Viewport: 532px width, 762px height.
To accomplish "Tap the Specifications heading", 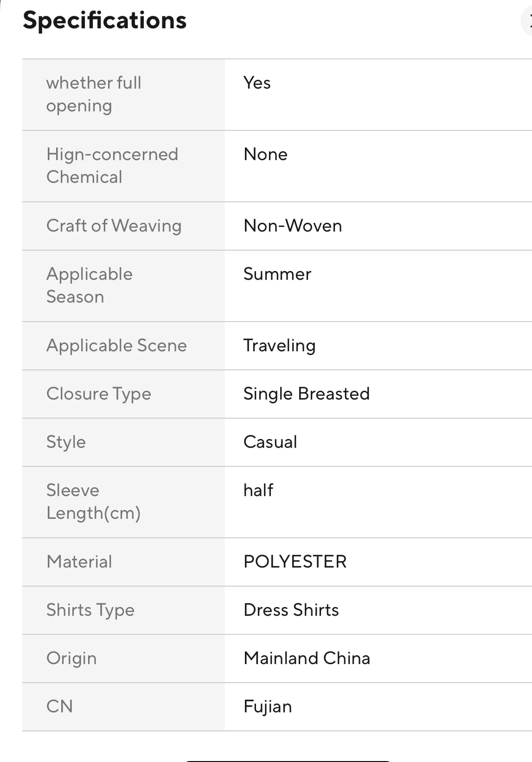I will [x=105, y=20].
